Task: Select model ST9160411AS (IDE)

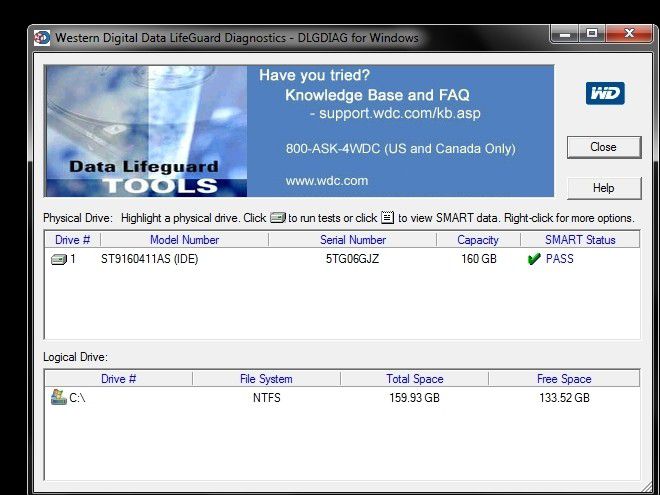Action: [149, 258]
